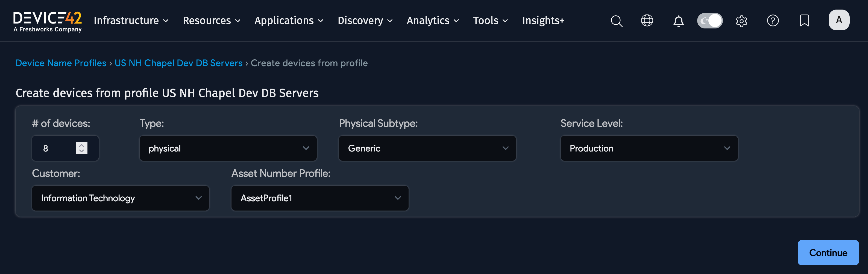Toggle dark mode switch
This screenshot has height=274, width=868.
coord(710,21)
